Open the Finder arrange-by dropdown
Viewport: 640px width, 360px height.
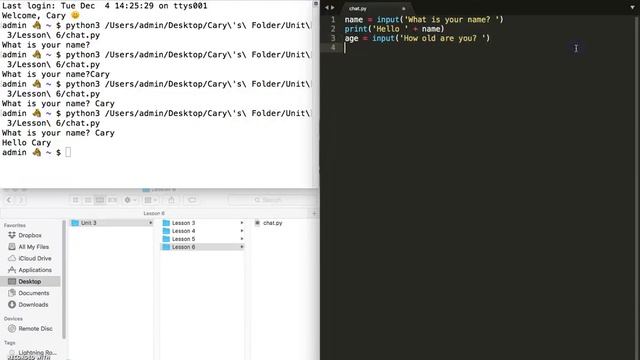click(x=151, y=200)
